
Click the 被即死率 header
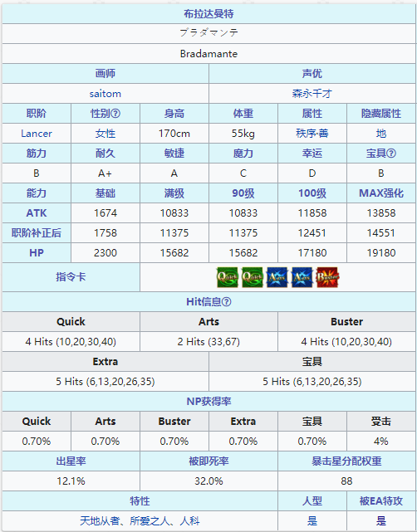click(x=208, y=461)
